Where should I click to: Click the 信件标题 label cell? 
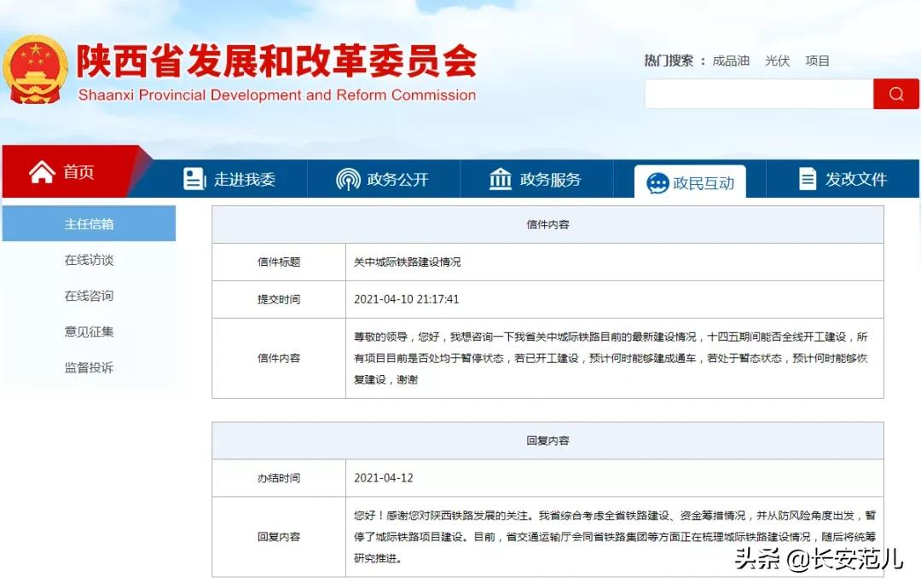279,262
